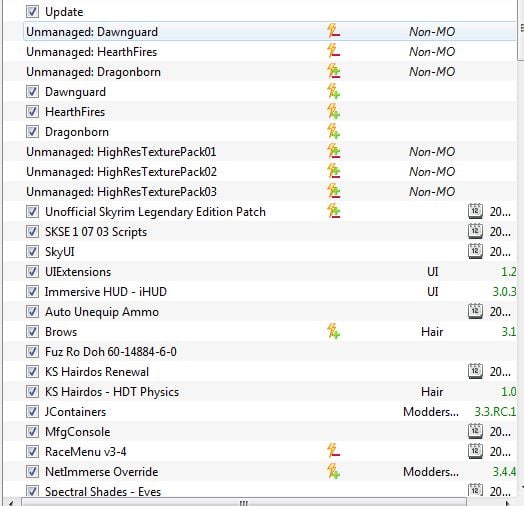Click version 3.0.3 of Immersive HUD

click(504, 292)
